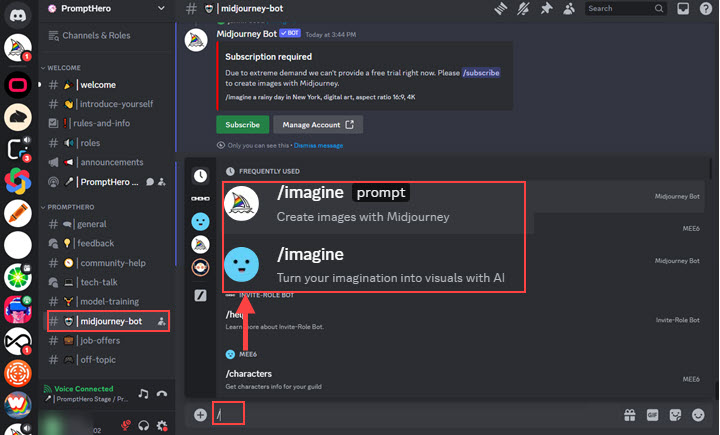Click the /subscribe command mention
Image resolution: width=720 pixels, height=435 pixels.
481,73
